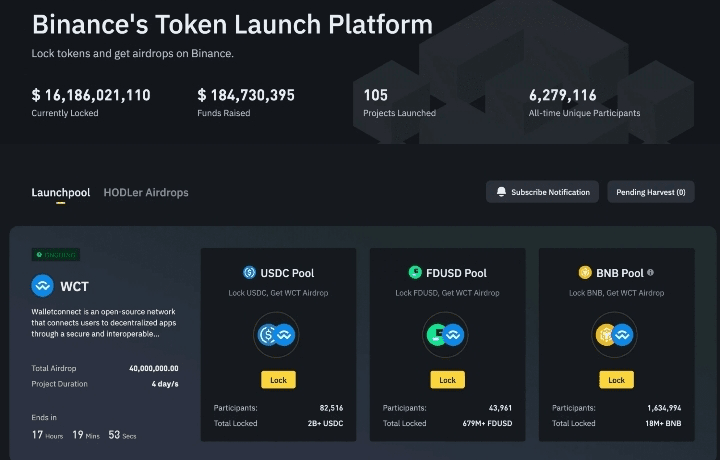
Task: Click the 6,279,116 unique participants figure
Action: click(x=562, y=95)
